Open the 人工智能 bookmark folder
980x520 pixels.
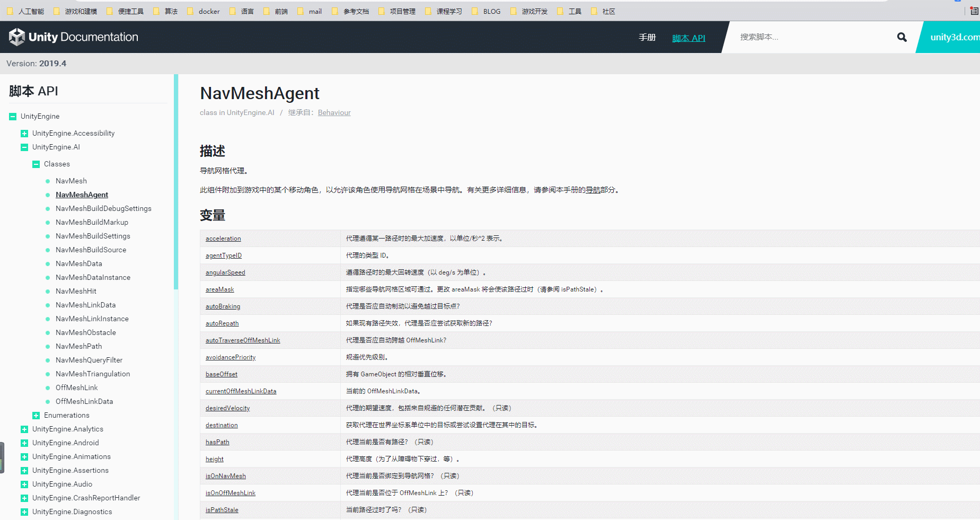[25, 11]
